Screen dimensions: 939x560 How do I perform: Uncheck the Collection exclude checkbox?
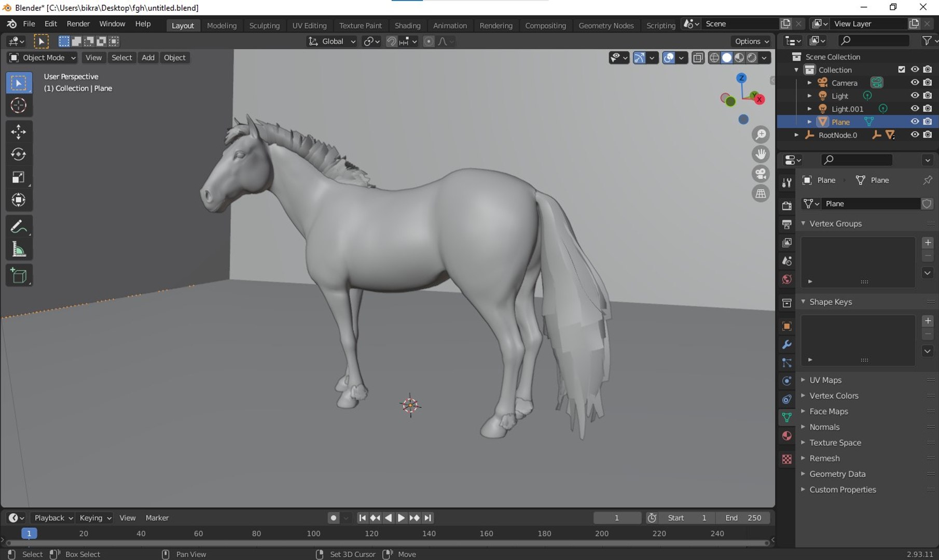coord(902,69)
